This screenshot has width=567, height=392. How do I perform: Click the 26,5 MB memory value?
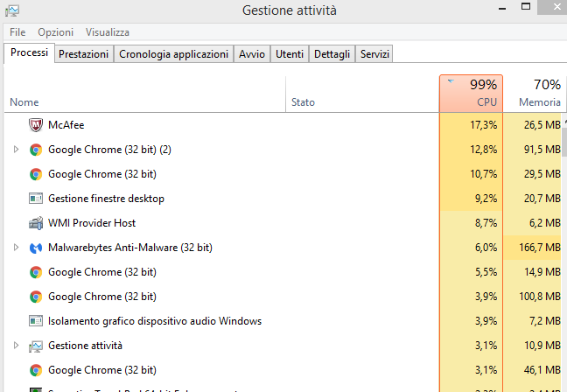pos(542,125)
